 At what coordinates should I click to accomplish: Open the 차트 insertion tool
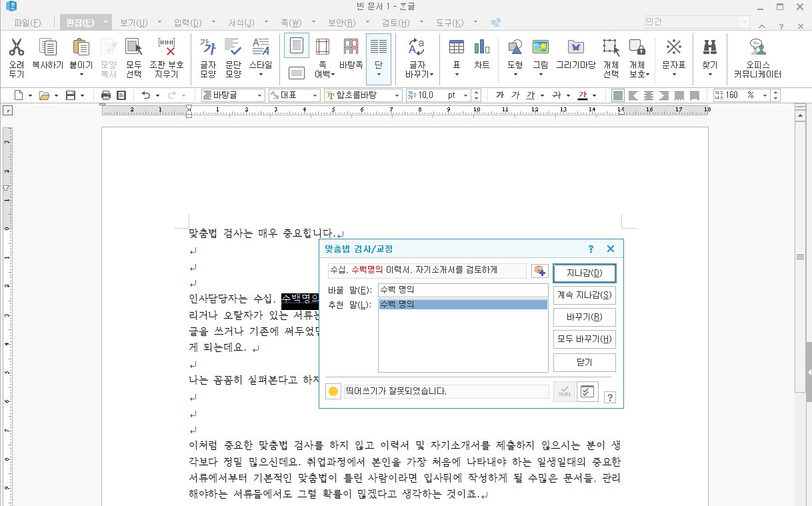click(x=482, y=52)
